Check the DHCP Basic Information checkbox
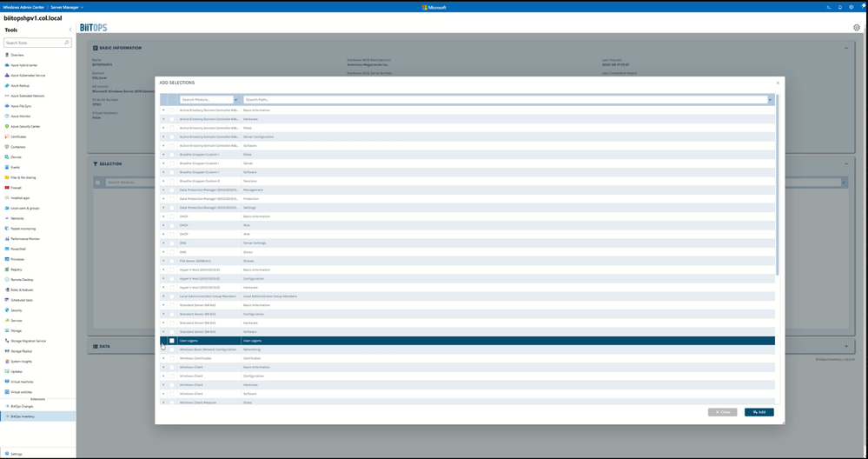 [172, 216]
